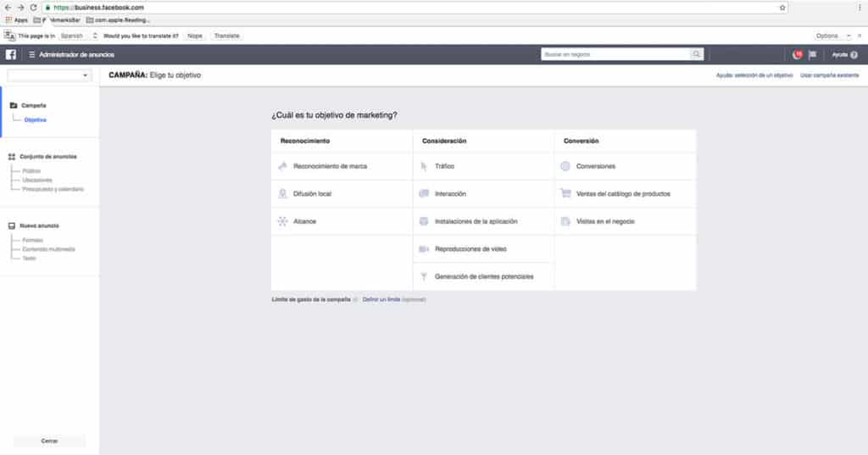Click the Nuevo anuncio icon in sidebar
Viewport: 868px width, 455px height.
pyautogui.click(x=12, y=226)
